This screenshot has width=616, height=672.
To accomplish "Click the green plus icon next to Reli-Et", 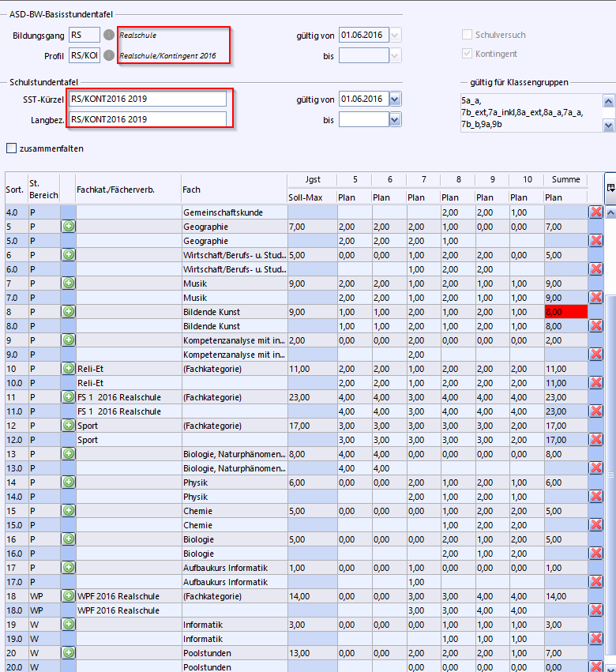I will [x=69, y=369].
